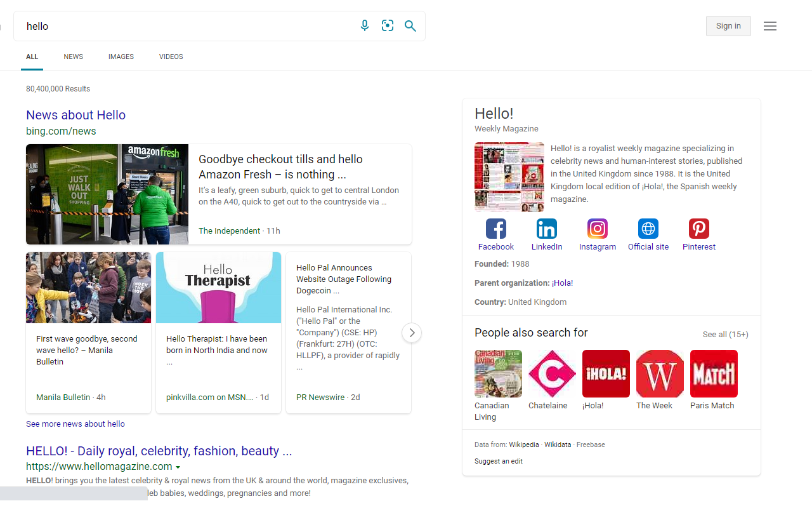The height and width of the screenshot is (508, 812).
Task: Follow See more news about hello link
Action: pyautogui.click(x=75, y=424)
